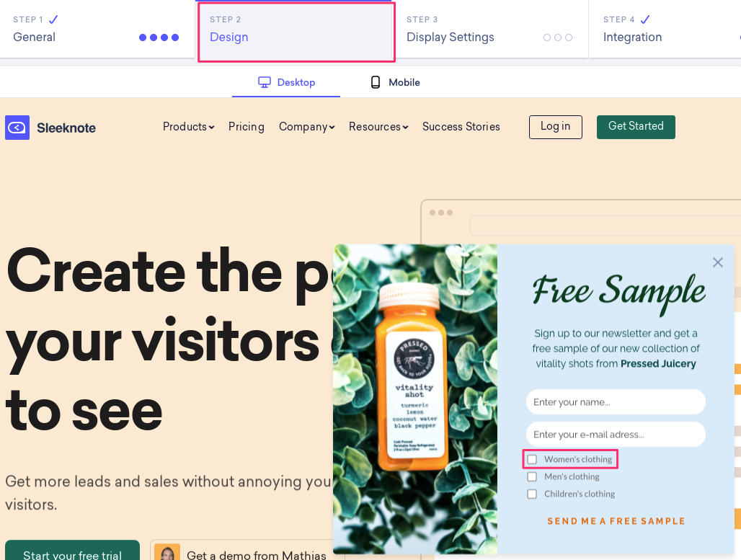Select the Mobile phone icon

click(376, 82)
